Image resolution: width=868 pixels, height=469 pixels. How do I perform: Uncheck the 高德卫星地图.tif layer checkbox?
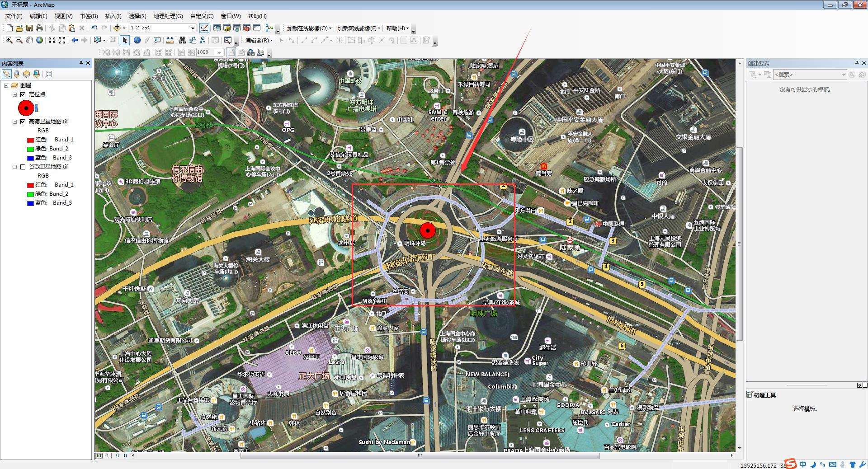click(x=23, y=122)
